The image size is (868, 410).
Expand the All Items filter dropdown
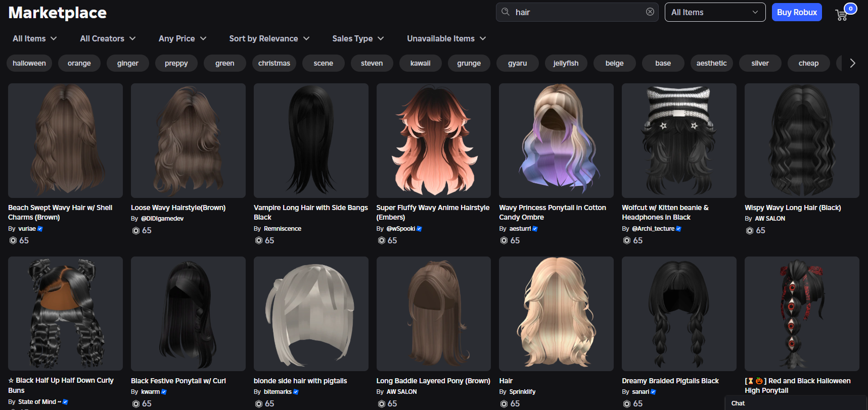[x=34, y=38]
